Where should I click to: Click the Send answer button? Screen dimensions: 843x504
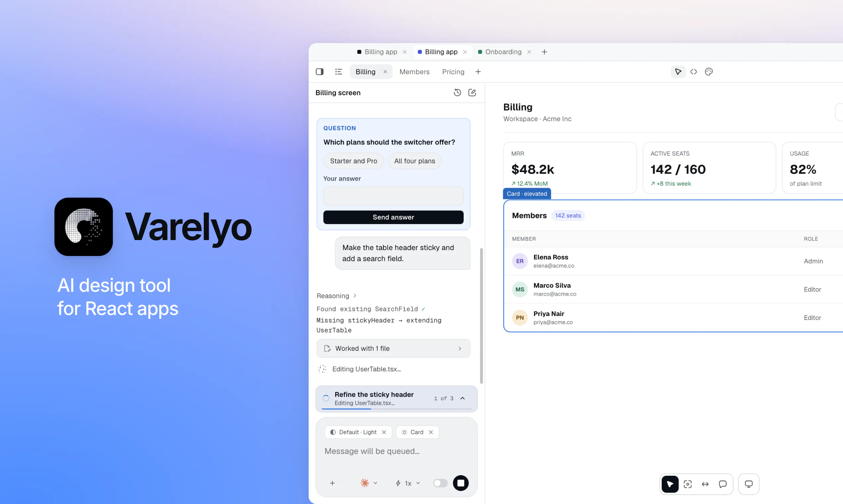(x=393, y=217)
